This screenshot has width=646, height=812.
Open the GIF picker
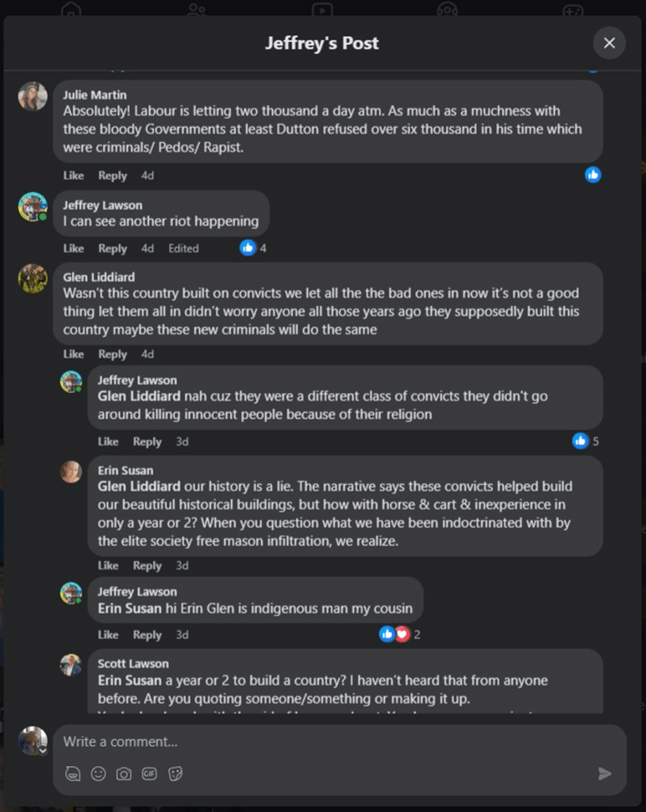click(149, 774)
